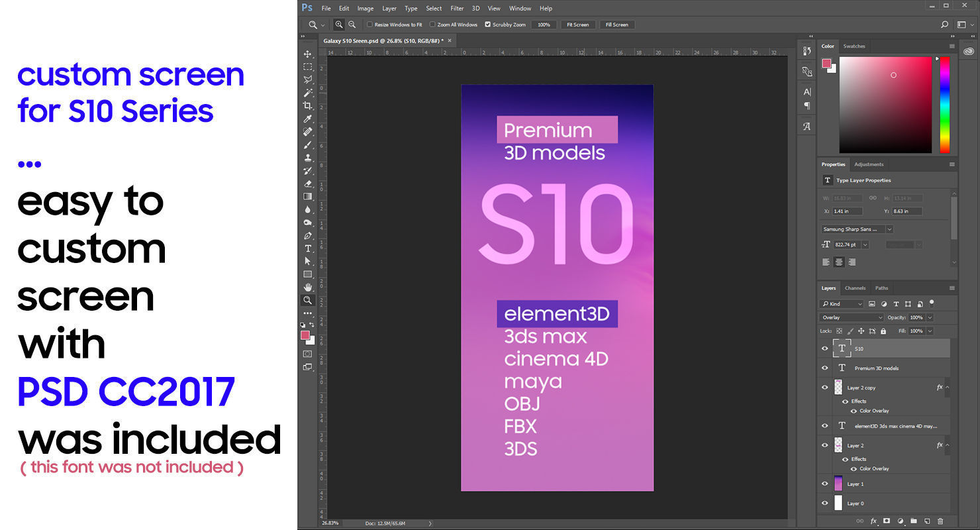Click the Zoom In magnifier option
Viewport: 980px width, 530px height.
[339, 25]
